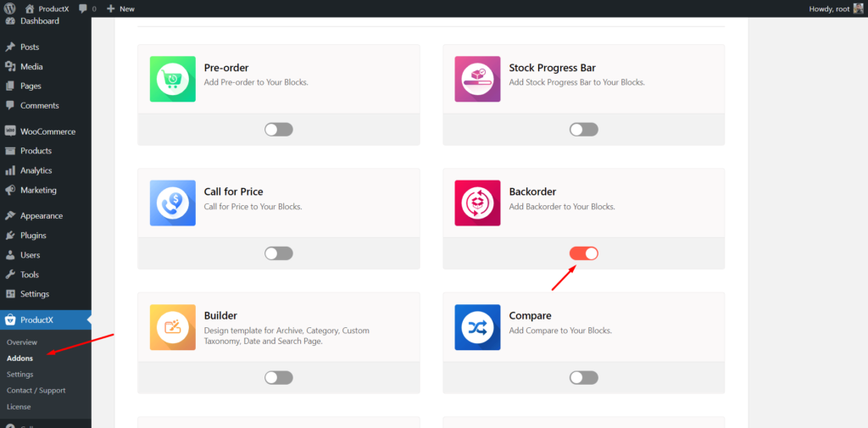The width and height of the screenshot is (868, 428).
Task: Enable the Pre-order addon toggle
Action: [x=278, y=130]
